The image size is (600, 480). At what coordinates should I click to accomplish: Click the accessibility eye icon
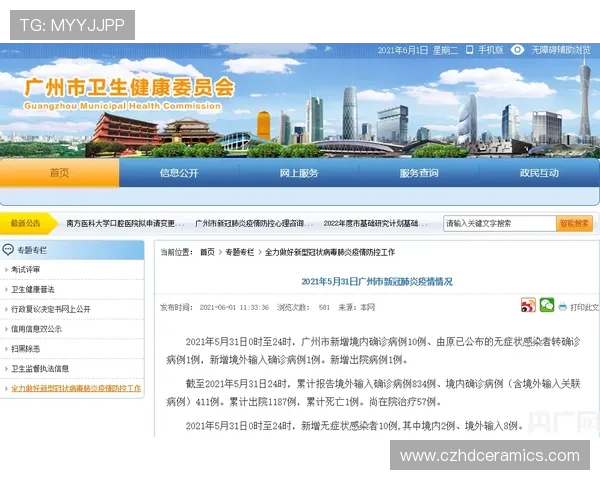click(517, 50)
